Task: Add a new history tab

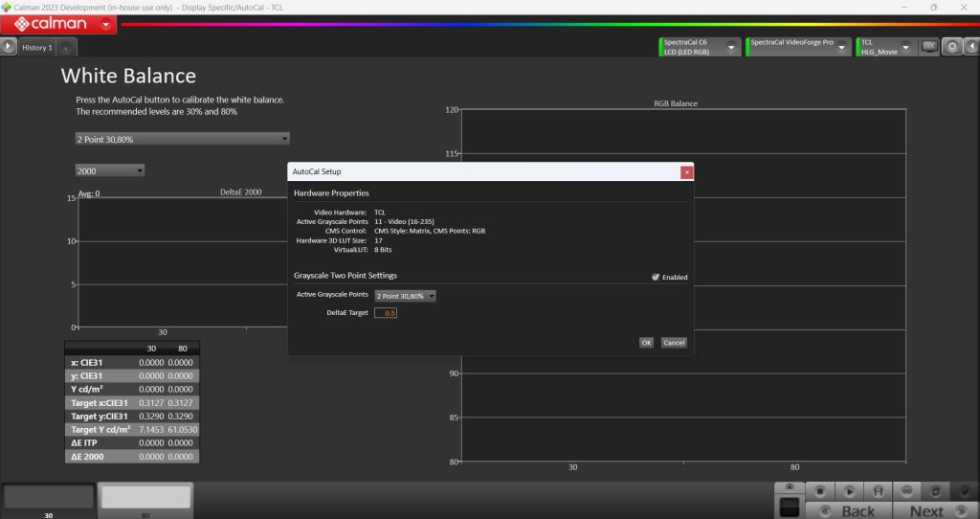Action: [65, 48]
